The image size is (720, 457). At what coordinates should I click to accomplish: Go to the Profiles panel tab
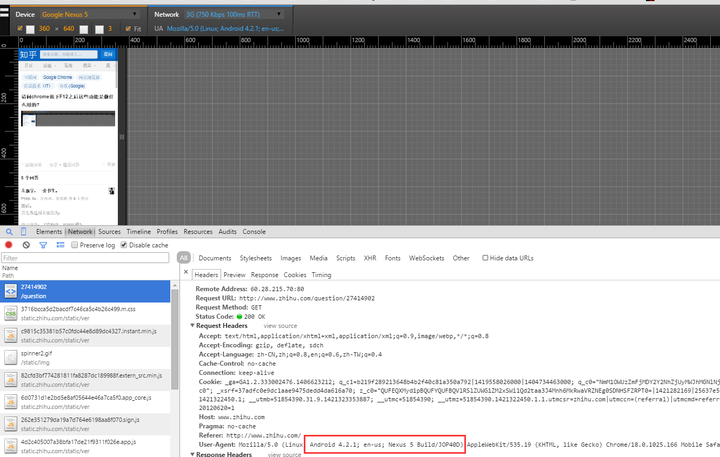(167, 232)
